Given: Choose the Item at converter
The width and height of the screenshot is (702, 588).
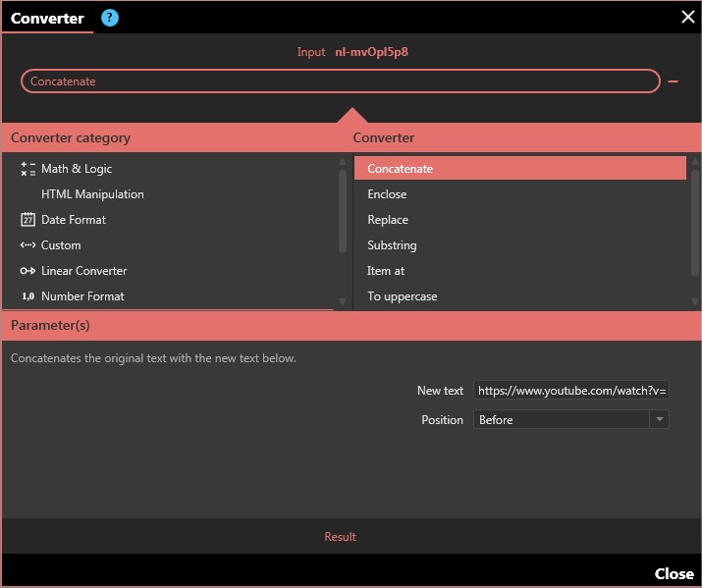Looking at the screenshot, I should pos(386,271).
